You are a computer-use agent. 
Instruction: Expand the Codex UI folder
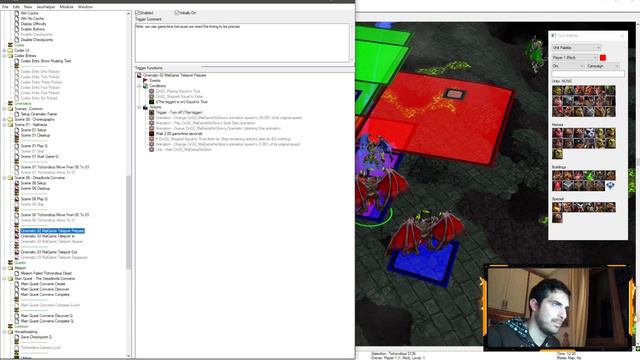click(x=4, y=51)
